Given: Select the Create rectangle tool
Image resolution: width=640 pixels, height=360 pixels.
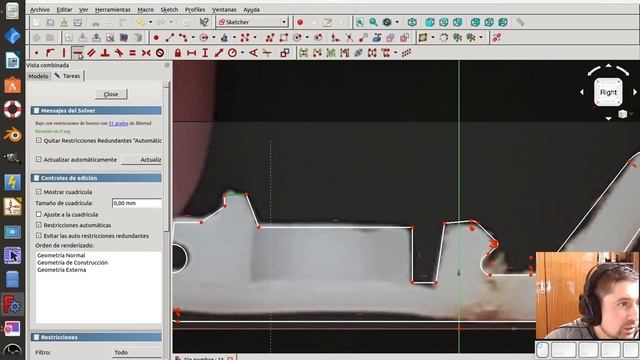Looking at the screenshot, I should click(284, 38).
